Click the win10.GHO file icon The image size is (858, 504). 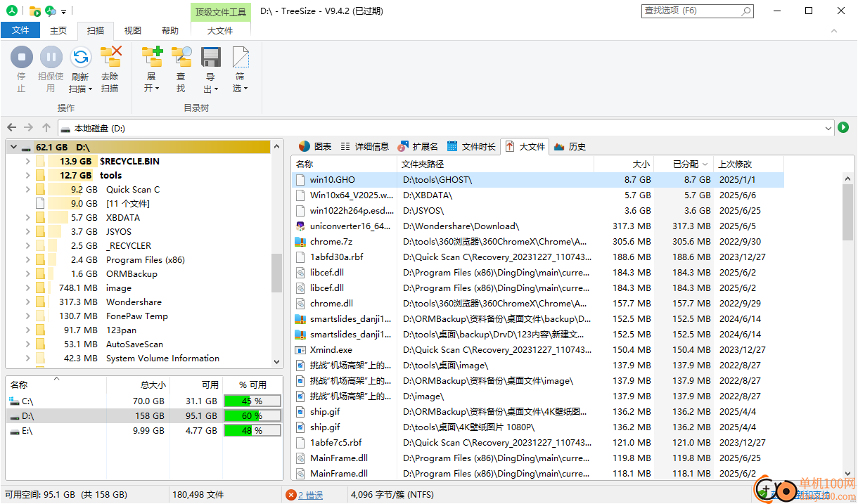[300, 180]
